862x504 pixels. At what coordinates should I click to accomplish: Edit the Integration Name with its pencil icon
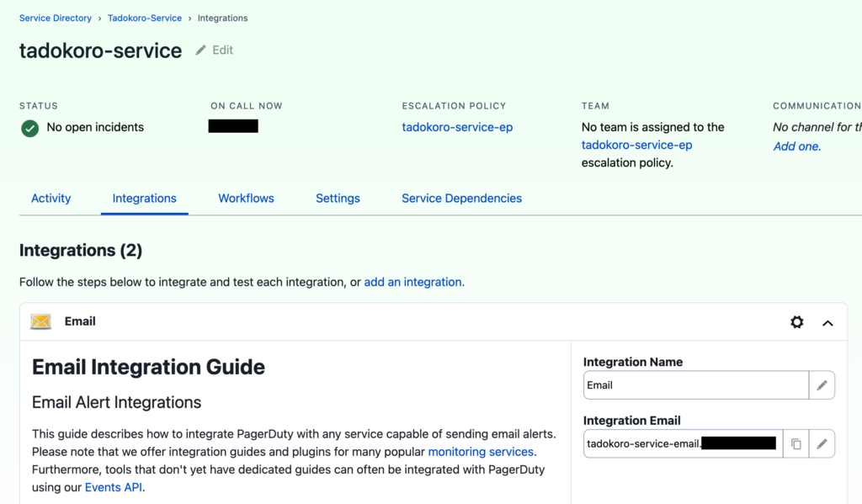[x=822, y=385]
